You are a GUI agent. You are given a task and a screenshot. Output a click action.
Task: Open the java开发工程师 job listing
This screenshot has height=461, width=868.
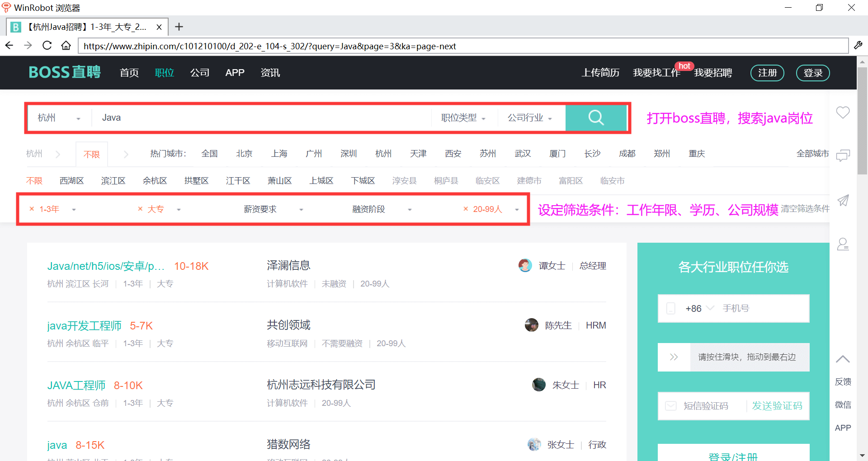pyautogui.click(x=85, y=326)
